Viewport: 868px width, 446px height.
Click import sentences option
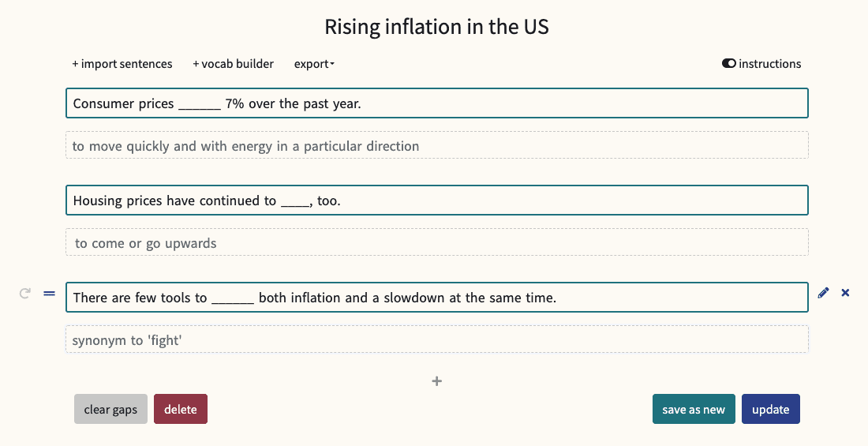122,64
